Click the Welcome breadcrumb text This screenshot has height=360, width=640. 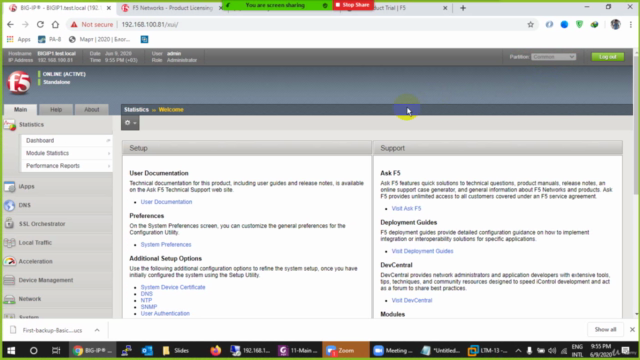coord(171,109)
